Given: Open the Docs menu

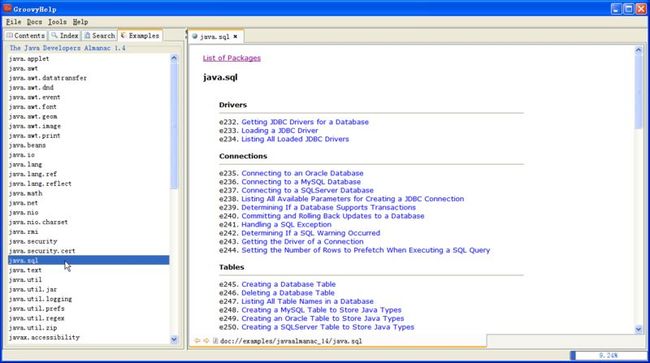Looking at the screenshot, I should (x=34, y=22).
